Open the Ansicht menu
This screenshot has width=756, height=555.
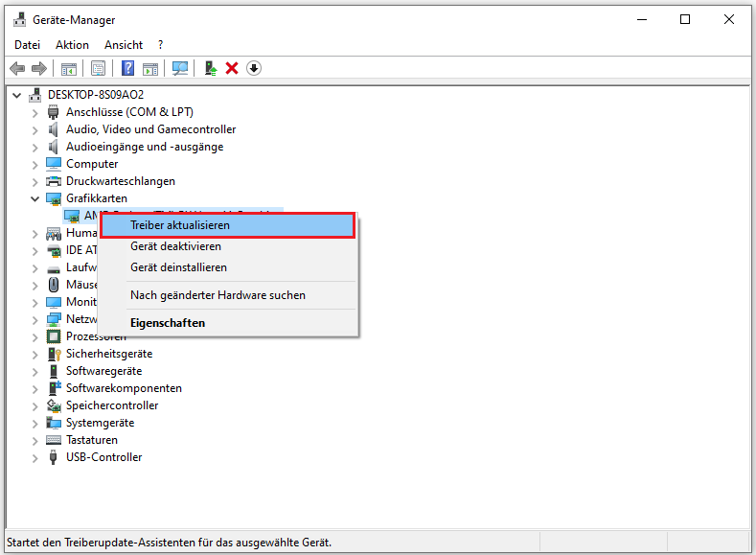tap(124, 45)
